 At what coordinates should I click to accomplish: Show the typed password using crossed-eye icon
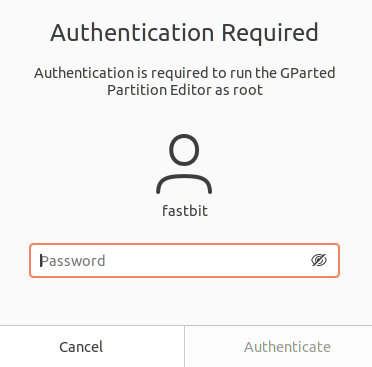[319, 260]
